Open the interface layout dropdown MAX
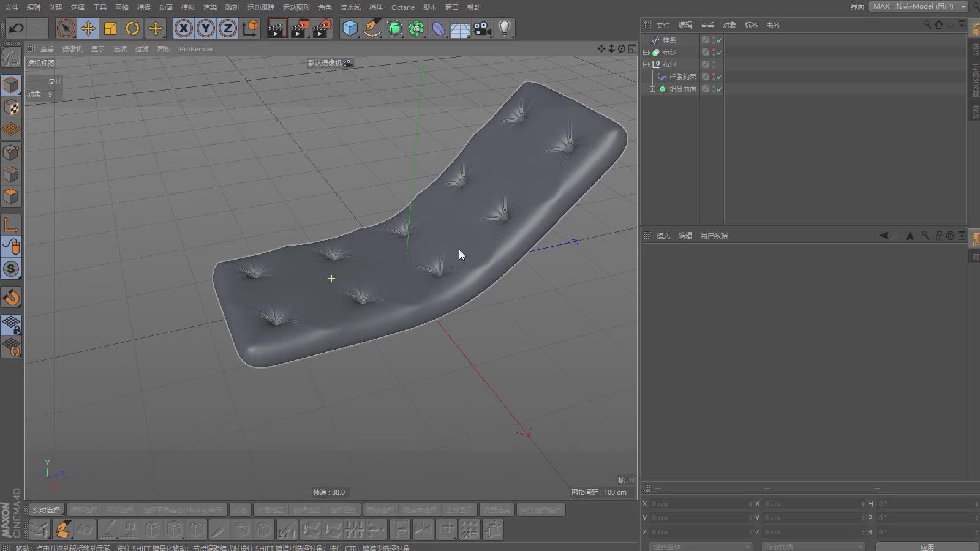980x551 pixels. [x=918, y=6]
